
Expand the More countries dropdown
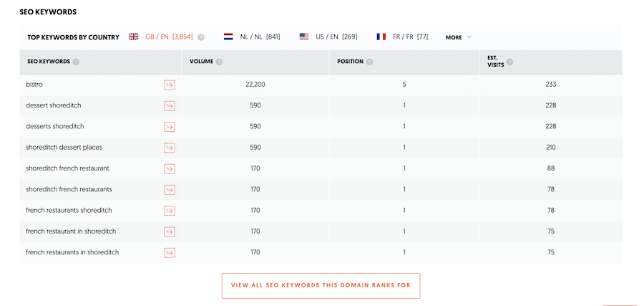pos(458,37)
